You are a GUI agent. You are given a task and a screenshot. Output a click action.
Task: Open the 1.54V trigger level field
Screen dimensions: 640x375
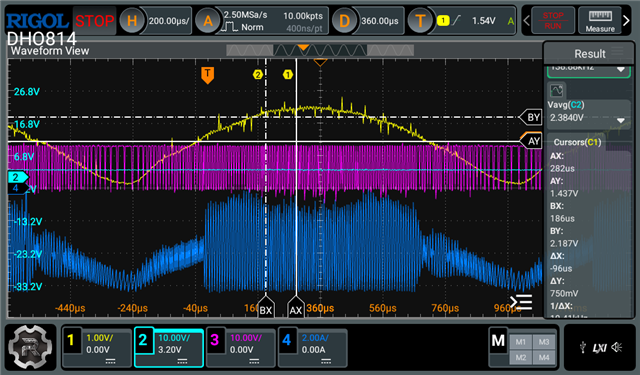pyautogui.click(x=484, y=20)
